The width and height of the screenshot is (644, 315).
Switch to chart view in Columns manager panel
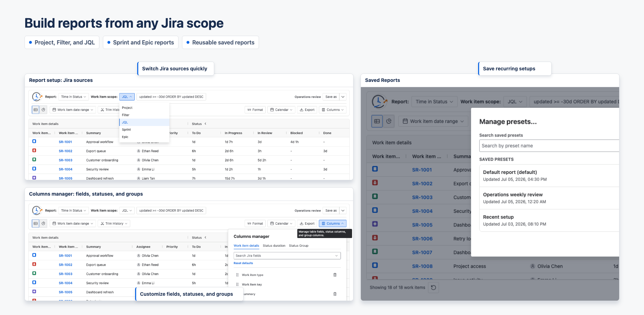pyautogui.click(x=43, y=224)
